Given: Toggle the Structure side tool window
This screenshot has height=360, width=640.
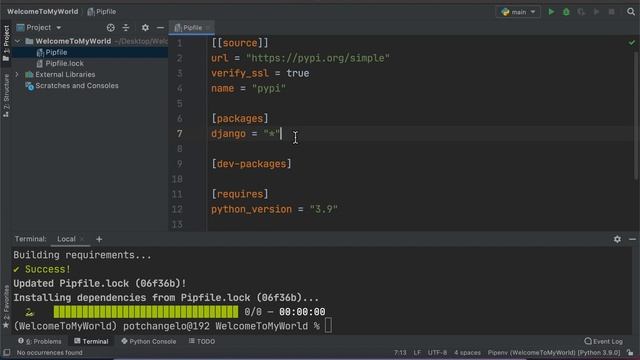Looking at the screenshot, I should coord(6,96).
